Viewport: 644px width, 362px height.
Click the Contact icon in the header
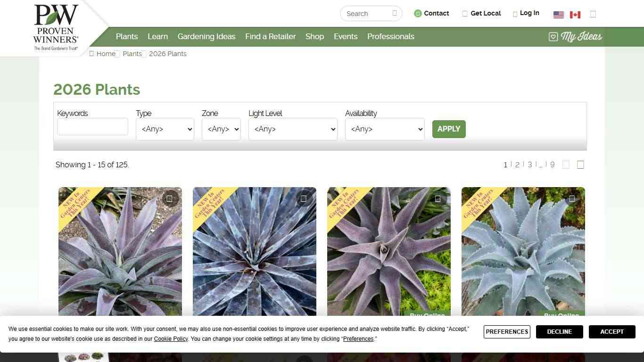tap(418, 13)
